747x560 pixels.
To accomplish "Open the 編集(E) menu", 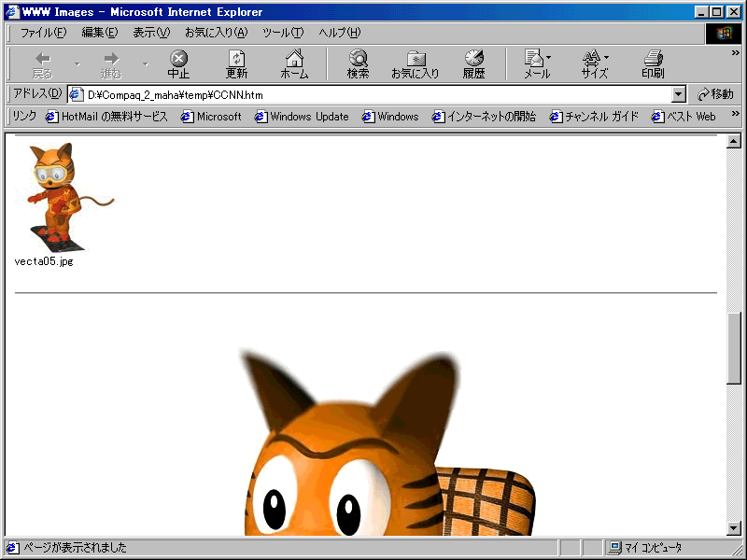I will pos(99,33).
